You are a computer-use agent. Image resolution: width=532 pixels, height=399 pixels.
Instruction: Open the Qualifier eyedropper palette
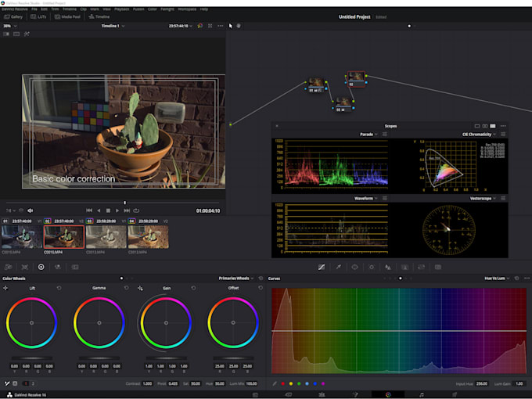click(x=338, y=267)
